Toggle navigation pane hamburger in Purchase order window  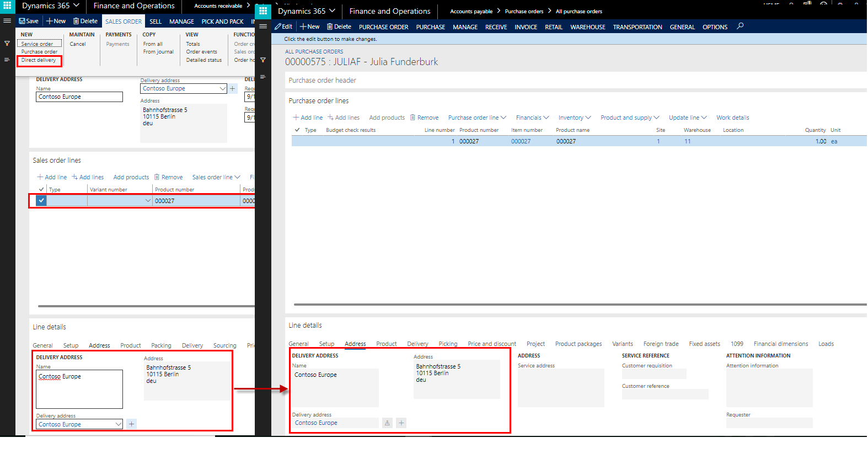tap(263, 26)
